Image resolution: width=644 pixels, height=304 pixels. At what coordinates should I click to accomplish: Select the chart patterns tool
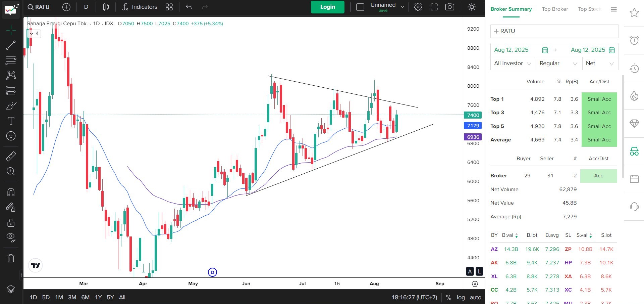[x=11, y=75]
